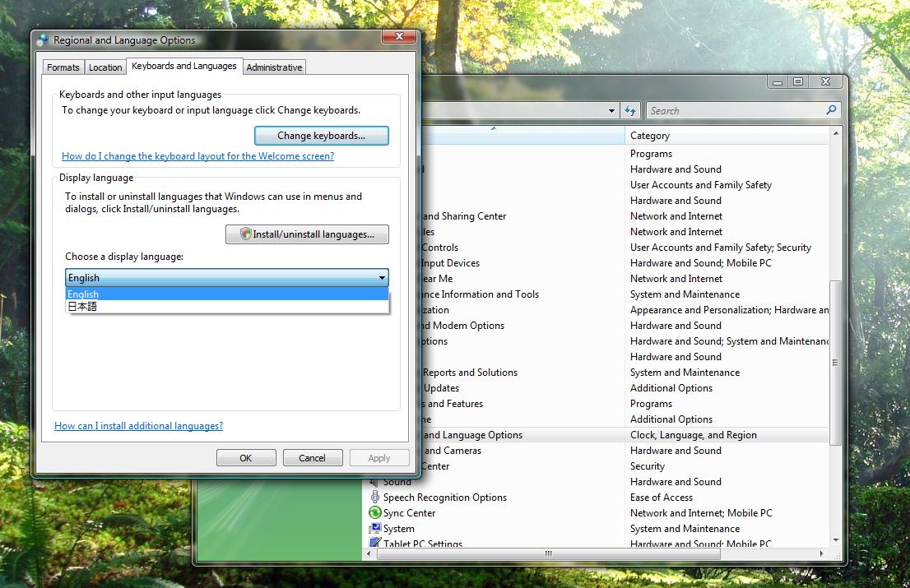Click the vertical scrollbar down arrow in Control Panel

click(x=836, y=539)
